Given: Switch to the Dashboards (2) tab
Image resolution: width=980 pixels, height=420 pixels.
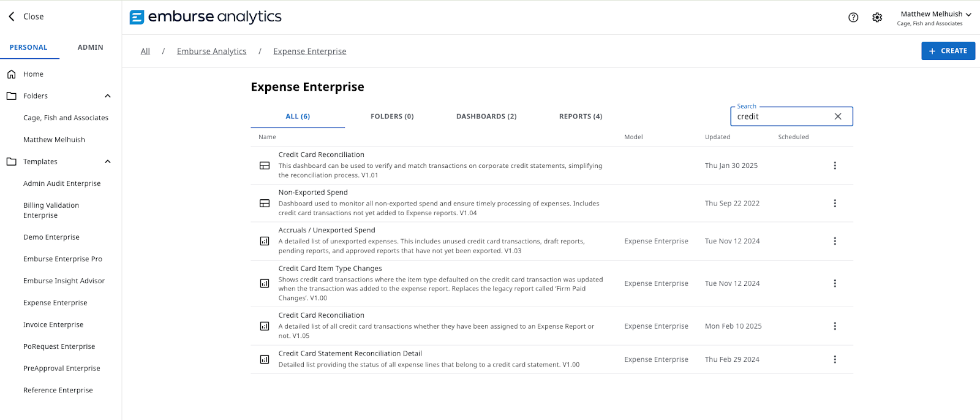Looking at the screenshot, I should 486,116.
